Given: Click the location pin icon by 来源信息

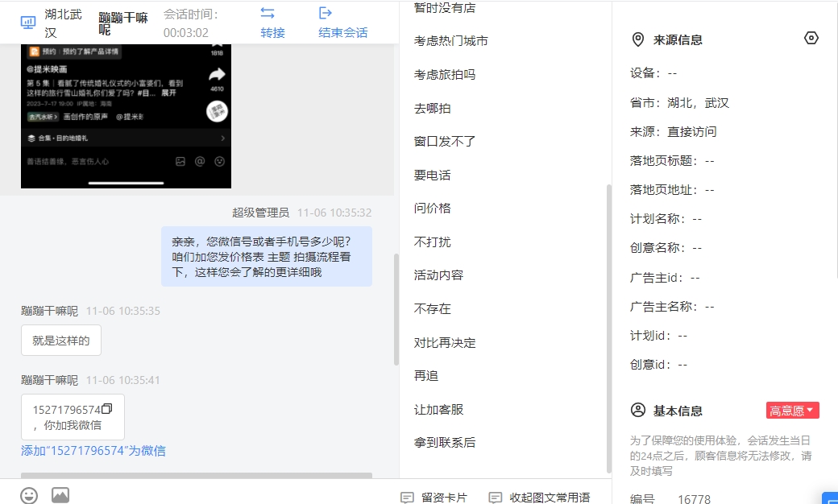Looking at the screenshot, I should point(638,39).
